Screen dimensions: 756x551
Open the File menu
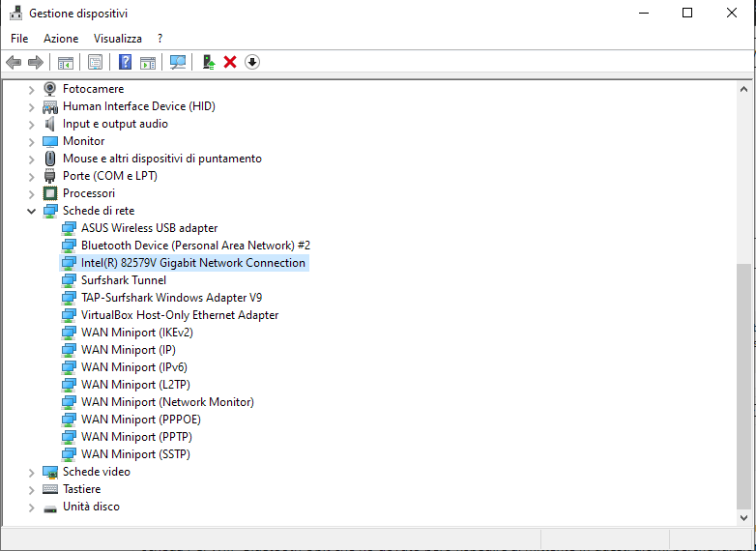click(x=19, y=39)
